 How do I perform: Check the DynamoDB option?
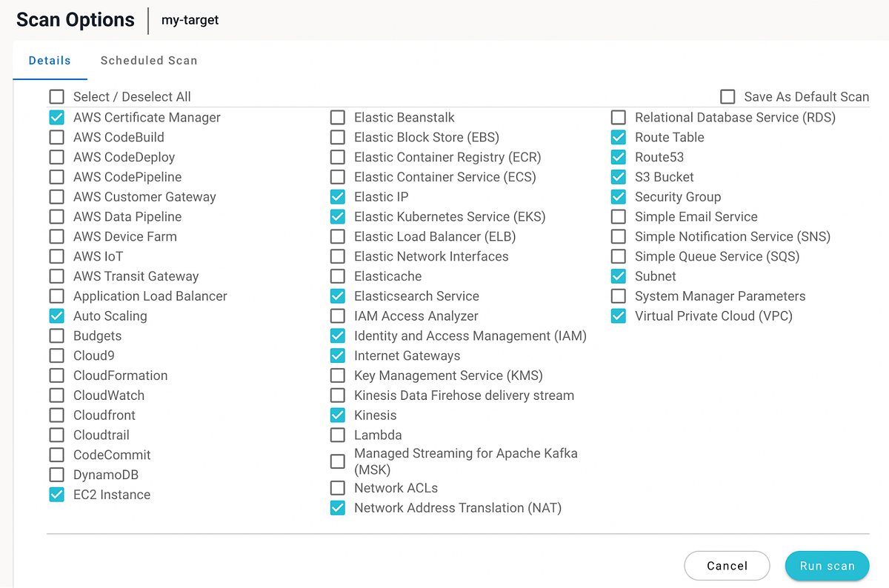(56, 474)
